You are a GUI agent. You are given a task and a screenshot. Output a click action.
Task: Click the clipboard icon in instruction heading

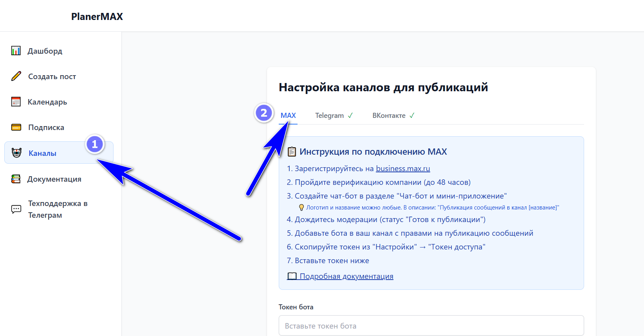pos(292,152)
